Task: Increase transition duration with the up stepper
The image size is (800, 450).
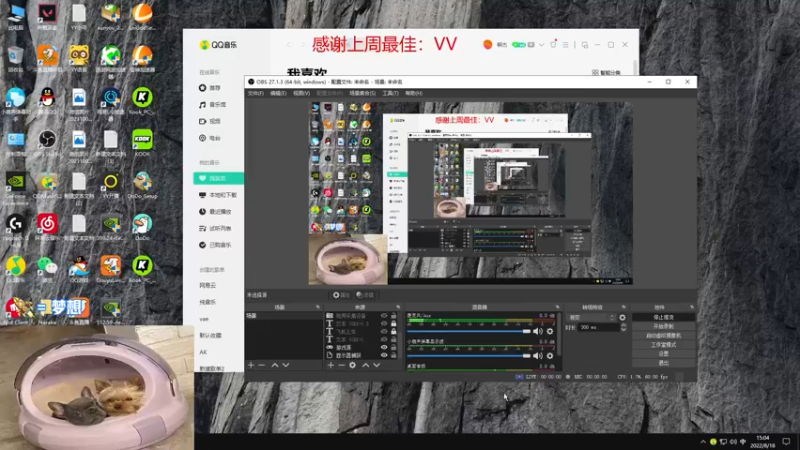Action: (x=623, y=325)
